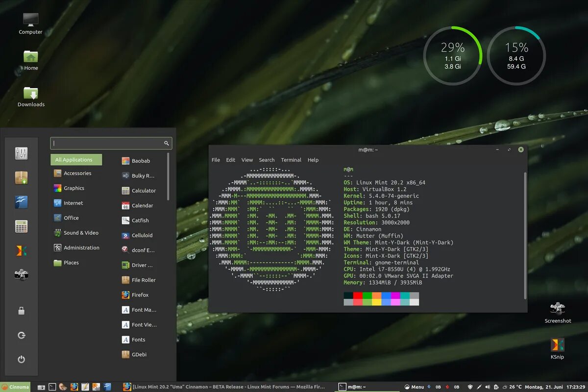
Task: Open the terminal Terminal menu
Action: coord(291,160)
